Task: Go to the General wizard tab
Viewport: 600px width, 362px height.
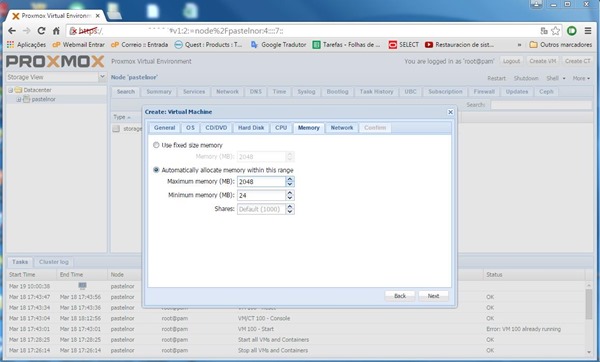Action: coord(165,128)
